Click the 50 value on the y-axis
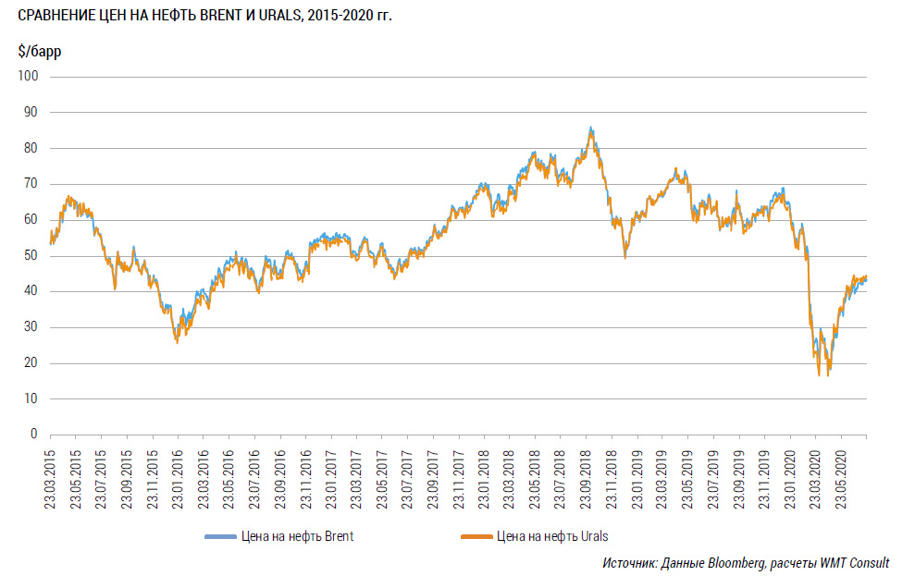Image resolution: width=915 pixels, height=588 pixels. [30, 256]
